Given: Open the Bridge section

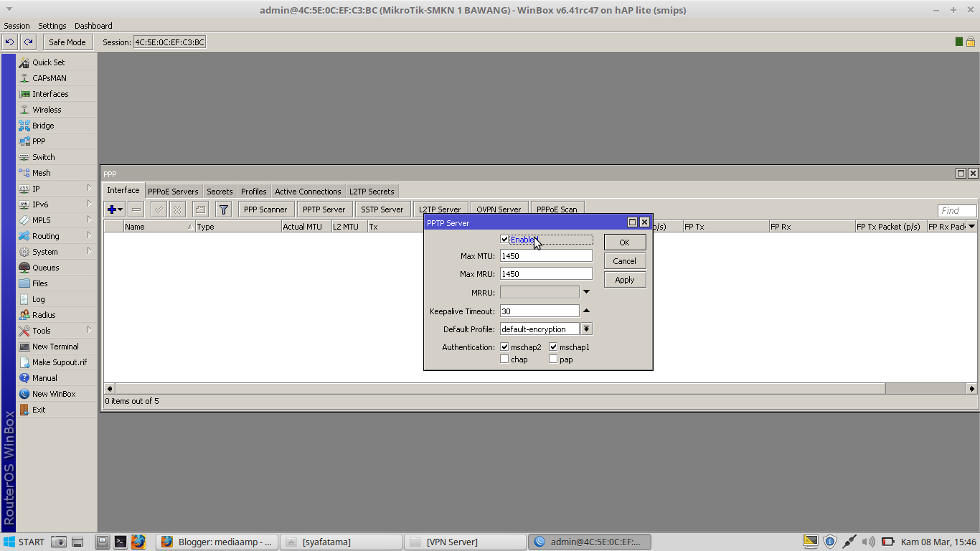Looking at the screenshot, I should click(57, 126).
